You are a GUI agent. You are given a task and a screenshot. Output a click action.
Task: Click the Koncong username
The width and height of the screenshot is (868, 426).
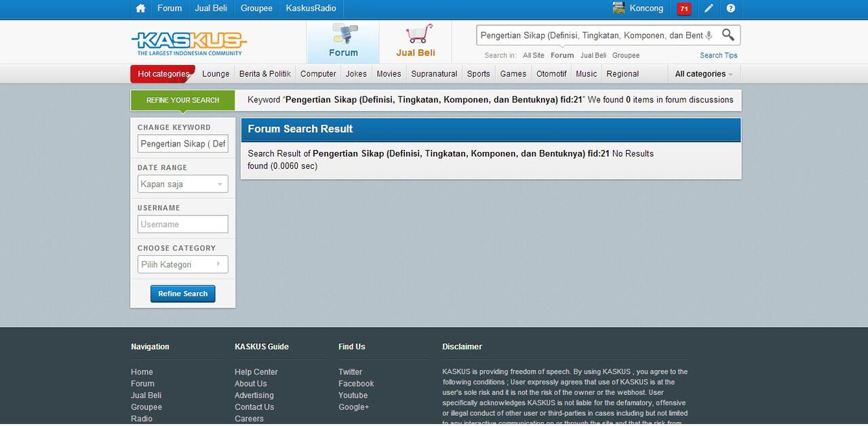[646, 8]
